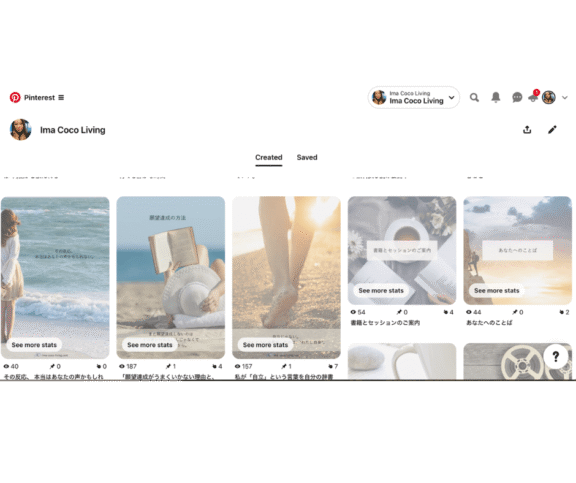Screen dimensions: 576x483
Task: Switch to the Saved tab
Action: [x=307, y=158]
